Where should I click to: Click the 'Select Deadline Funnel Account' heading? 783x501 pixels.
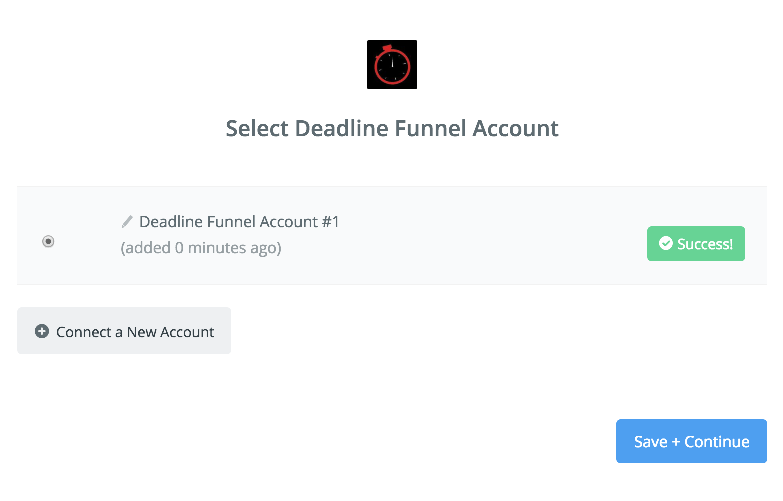392,128
